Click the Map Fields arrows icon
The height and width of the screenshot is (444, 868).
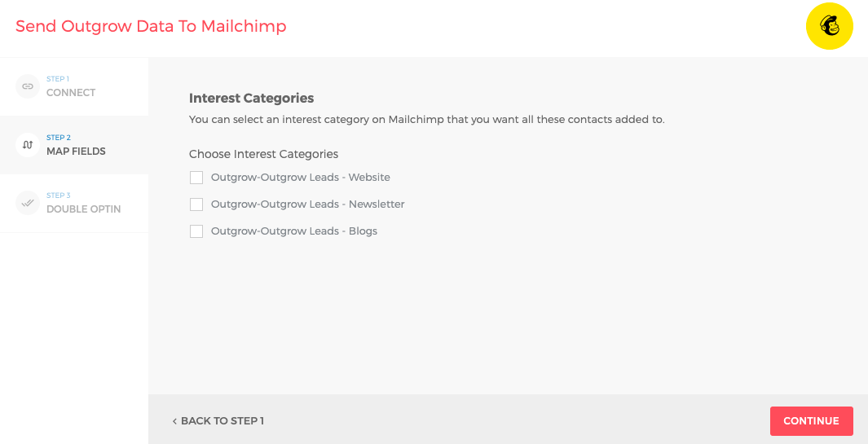28,145
